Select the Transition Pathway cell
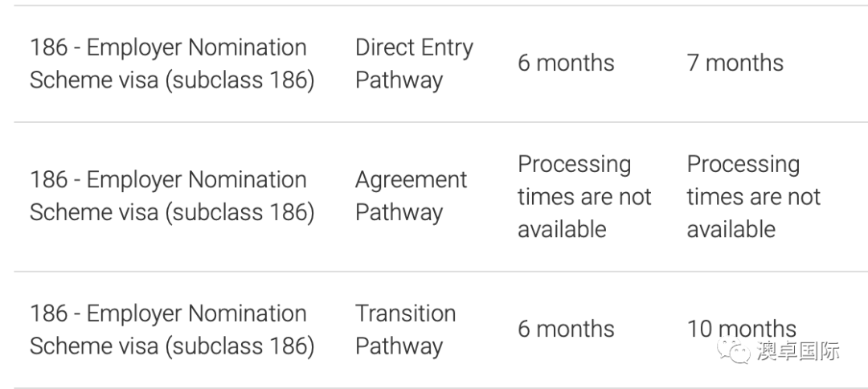868x389 pixels. pyautogui.click(x=406, y=330)
